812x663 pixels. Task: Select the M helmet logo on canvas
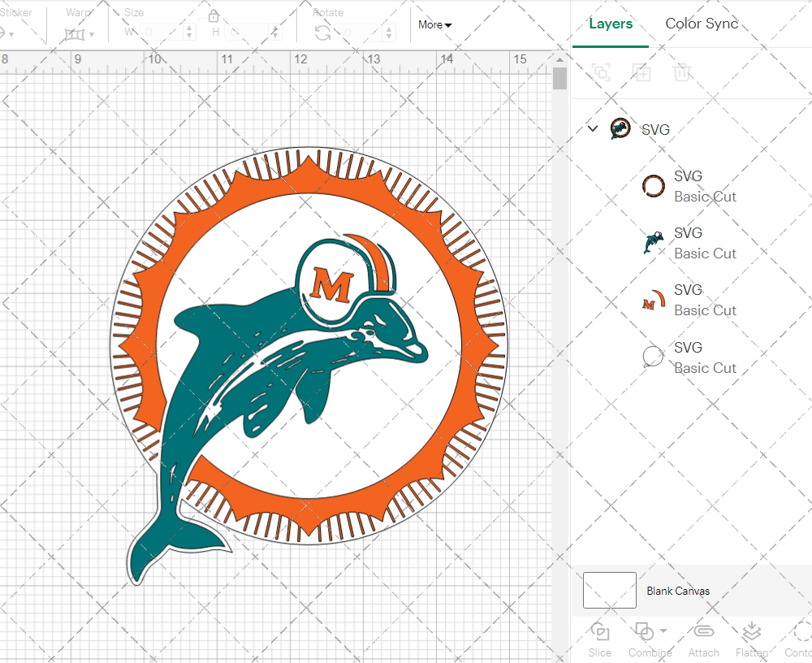[x=332, y=284]
